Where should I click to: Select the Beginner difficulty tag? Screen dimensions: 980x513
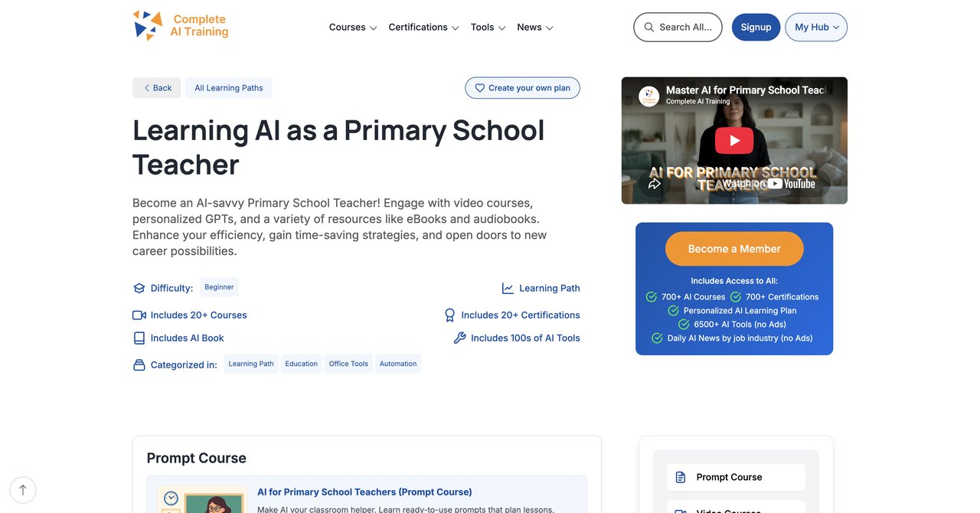click(x=219, y=287)
